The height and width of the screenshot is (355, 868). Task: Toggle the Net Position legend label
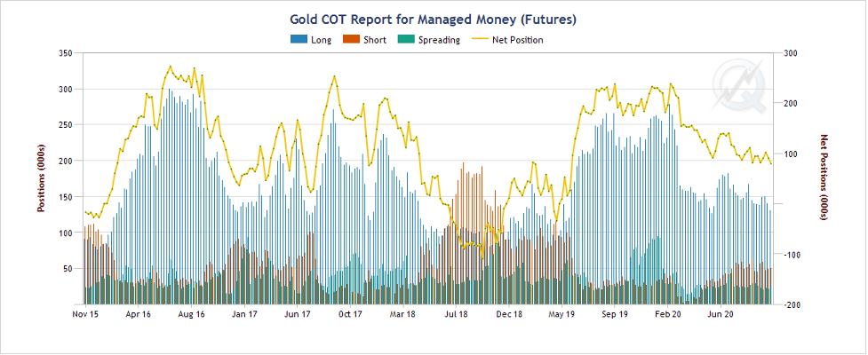(517, 40)
